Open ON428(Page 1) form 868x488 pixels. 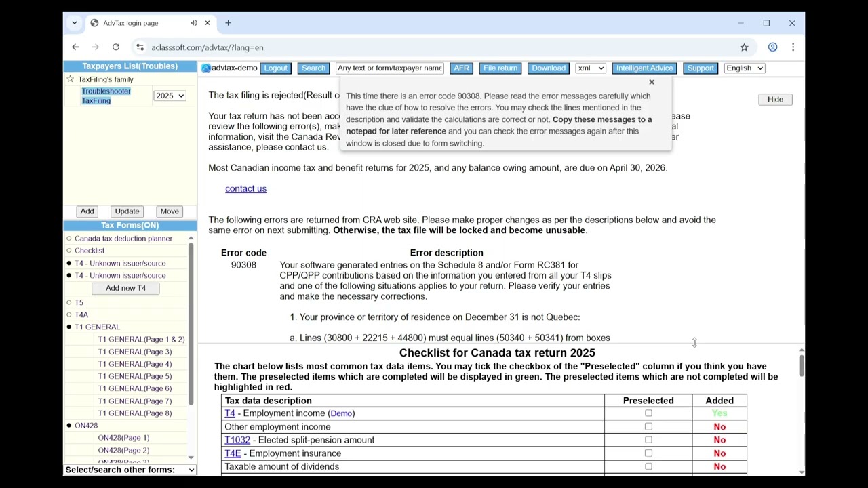123,438
